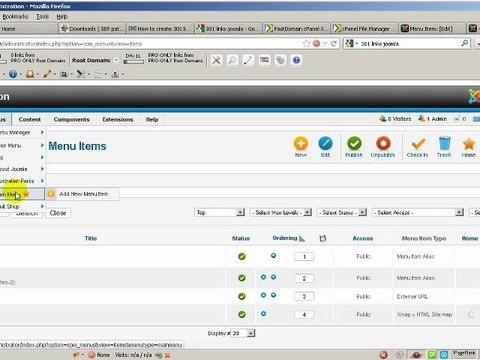Viewport: 480px width, 360px height.
Task: Sort by the Ordering column header
Action: point(285,238)
